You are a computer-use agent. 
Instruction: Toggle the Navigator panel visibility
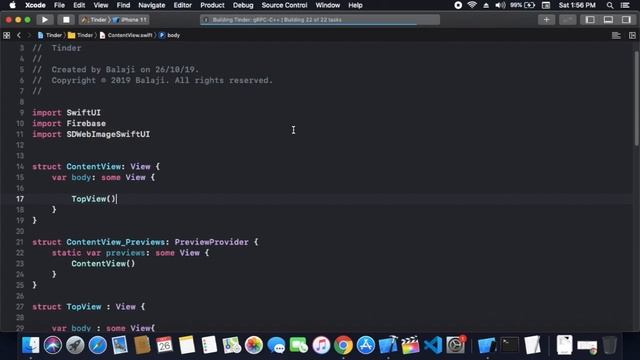click(590, 20)
